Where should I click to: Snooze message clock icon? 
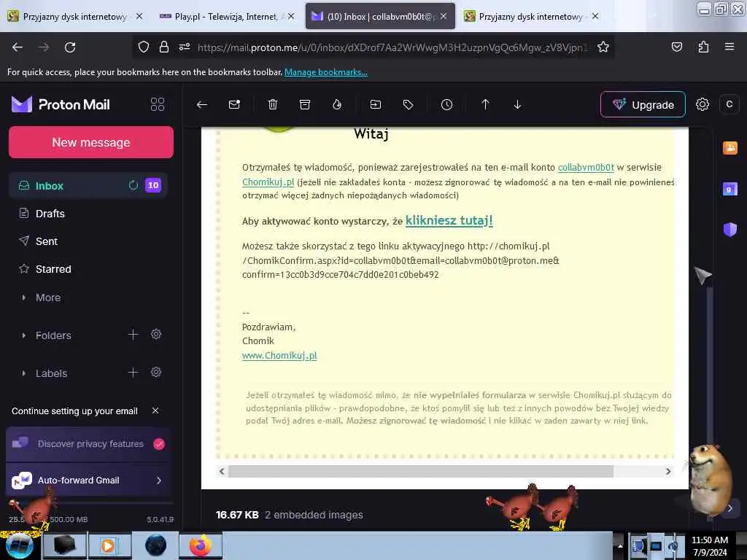coord(446,105)
